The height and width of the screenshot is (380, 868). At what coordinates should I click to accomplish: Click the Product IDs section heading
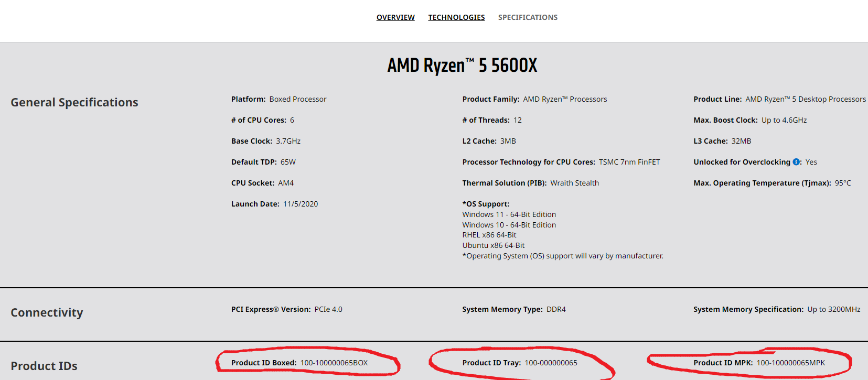pyautogui.click(x=44, y=366)
